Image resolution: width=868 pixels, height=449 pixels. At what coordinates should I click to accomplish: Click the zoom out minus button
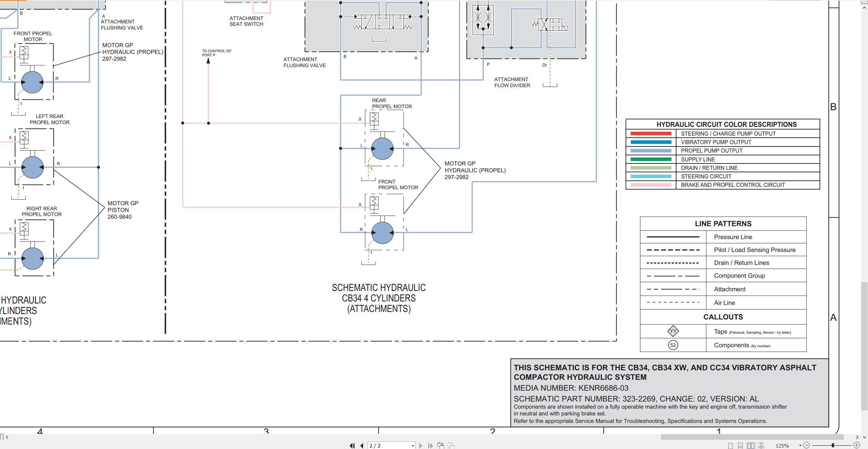807,445
